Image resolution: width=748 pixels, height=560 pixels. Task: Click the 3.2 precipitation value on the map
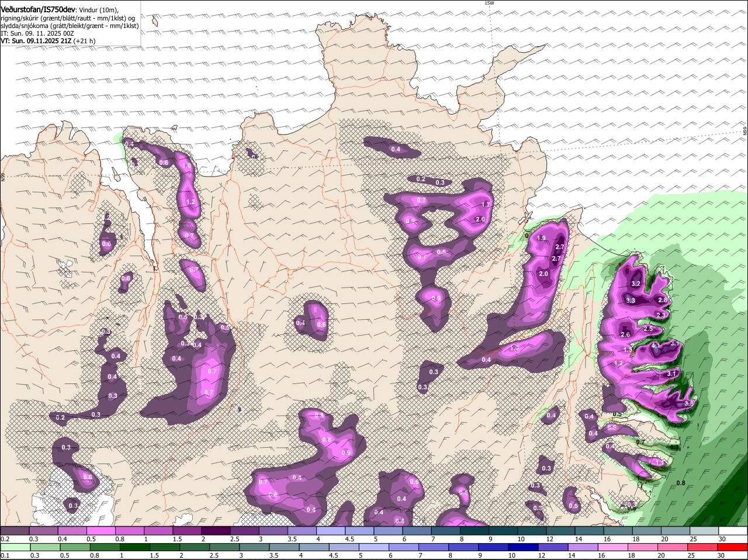pyautogui.click(x=636, y=284)
